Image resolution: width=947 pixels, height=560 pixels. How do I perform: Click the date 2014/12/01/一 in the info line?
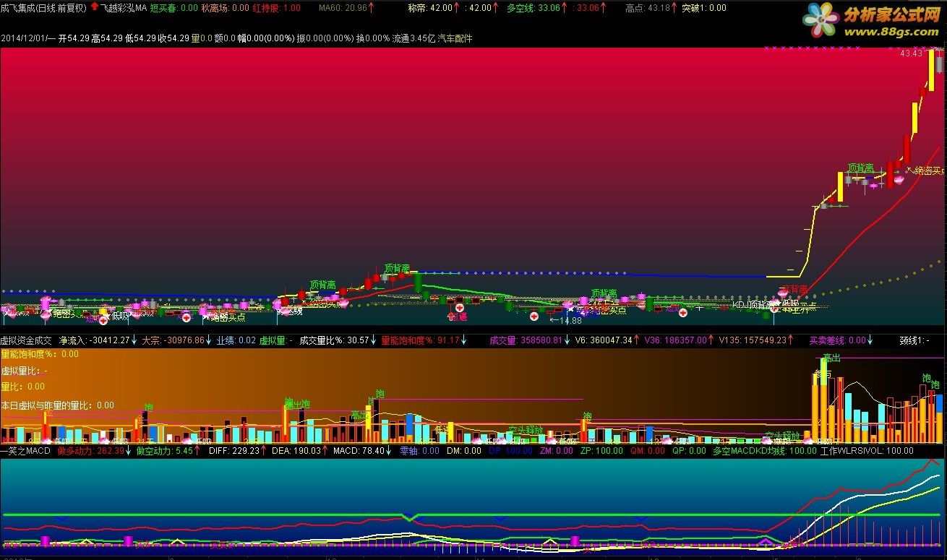[28, 38]
